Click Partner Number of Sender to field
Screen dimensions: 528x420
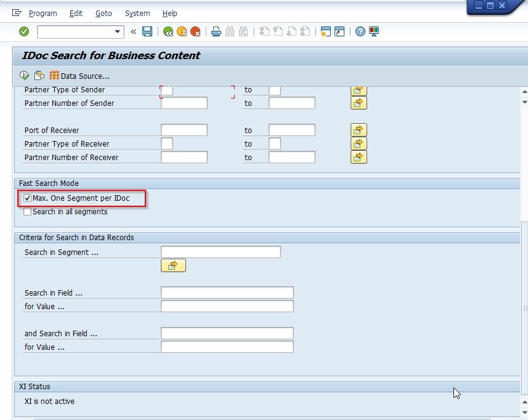click(292, 103)
